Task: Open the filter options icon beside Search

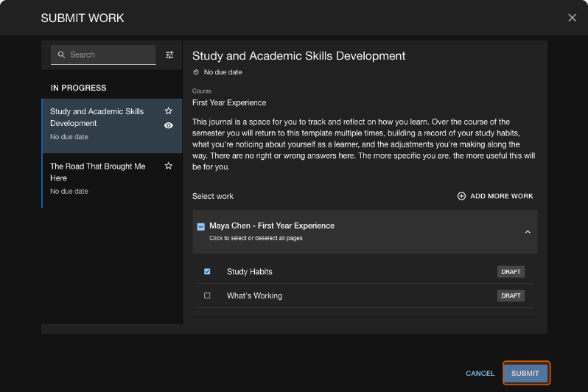Action: (169, 55)
